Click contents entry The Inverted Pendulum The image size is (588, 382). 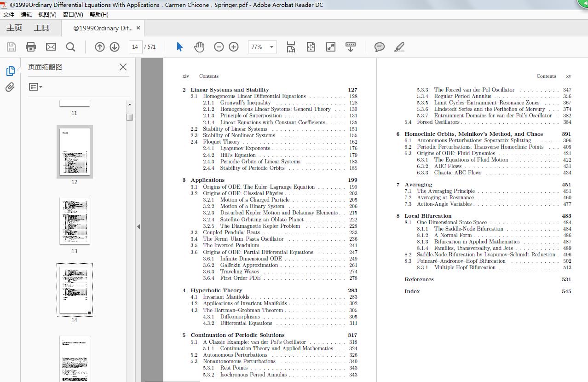pyautogui.click(x=231, y=245)
